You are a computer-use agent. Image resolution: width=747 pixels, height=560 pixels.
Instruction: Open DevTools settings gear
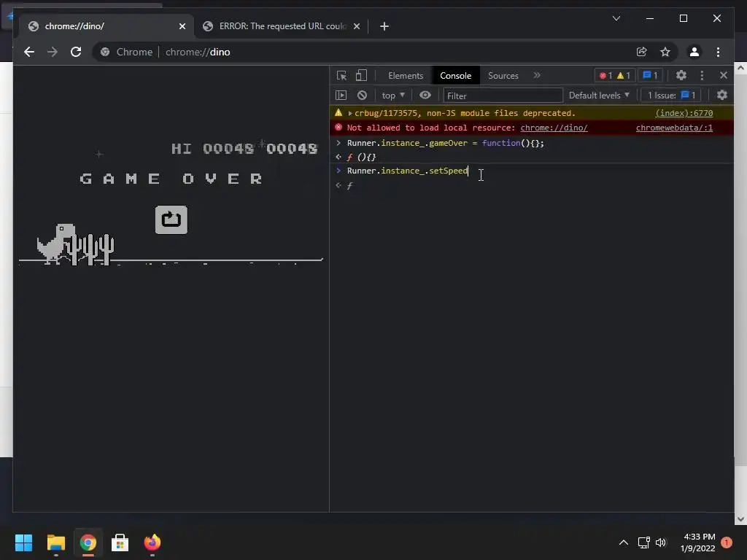(x=681, y=75)
